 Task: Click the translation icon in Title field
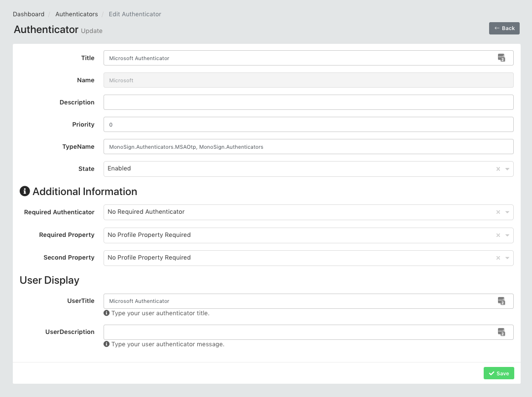coord(501,58)
